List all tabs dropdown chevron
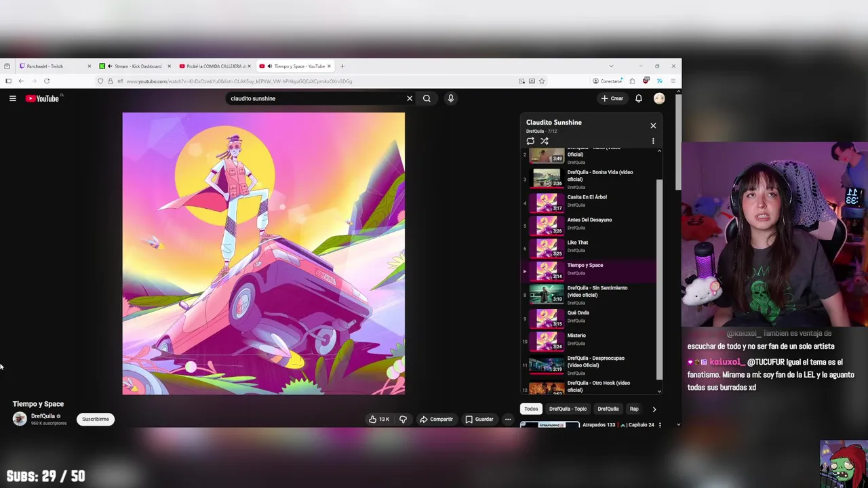This screenshot has width=868, height=488. (x=611, y=66)
